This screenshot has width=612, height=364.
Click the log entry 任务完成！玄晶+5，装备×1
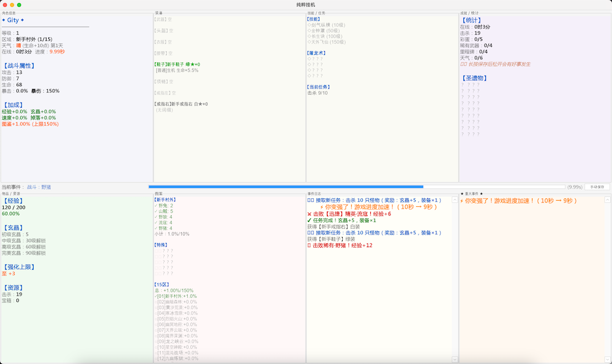click(x=342, y=220)
